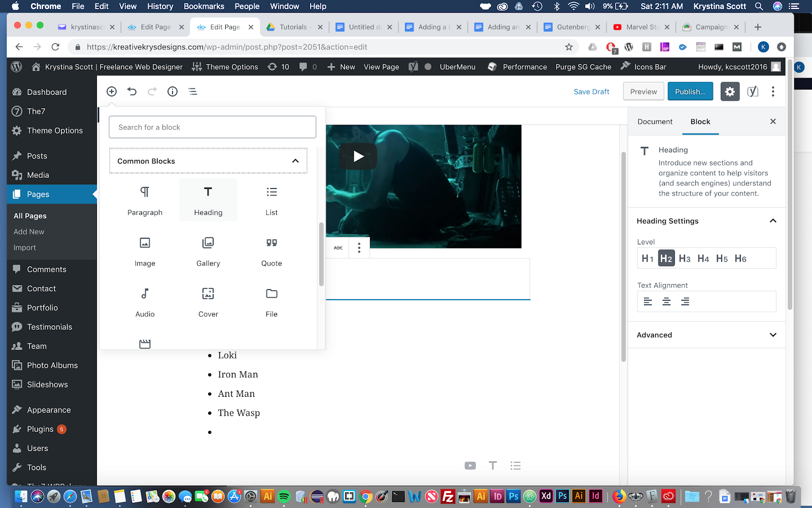The height and width of the screenshot is (508, 812).
Task: Click the Search for a block field
Action: (x=212, y=127)
